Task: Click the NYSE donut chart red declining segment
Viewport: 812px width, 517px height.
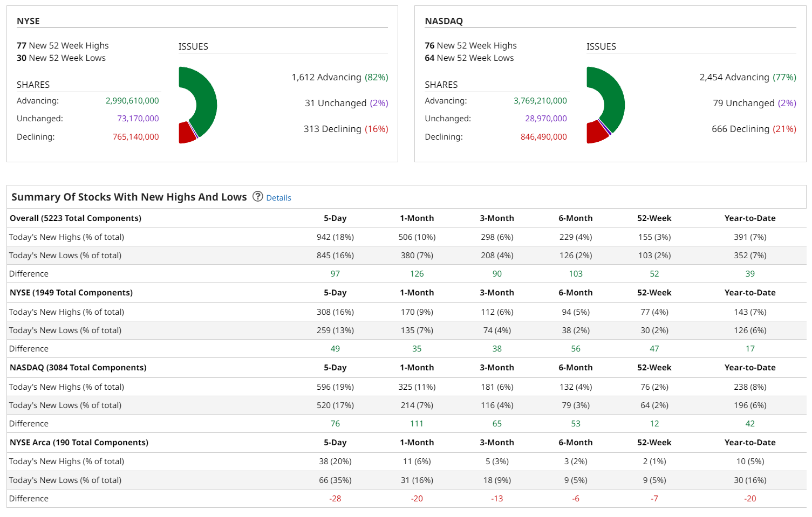Action: (x=186, y=133)
